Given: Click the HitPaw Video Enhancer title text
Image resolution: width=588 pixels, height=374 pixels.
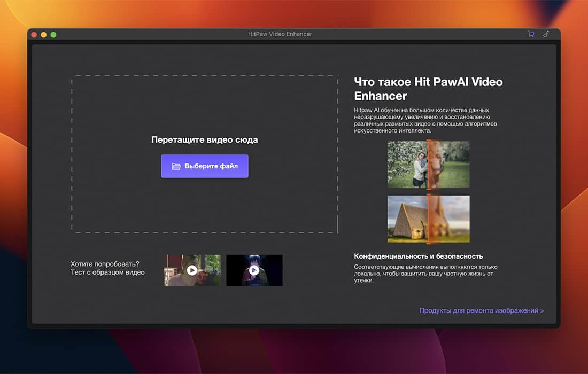Looking at the screenshot, I should point(281,34).
